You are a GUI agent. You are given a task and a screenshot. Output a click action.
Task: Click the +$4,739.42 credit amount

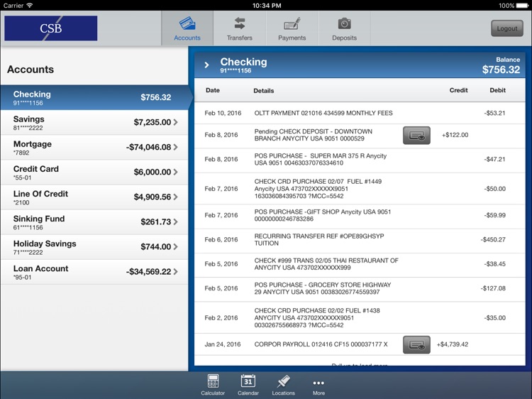(x=453, y=344)
